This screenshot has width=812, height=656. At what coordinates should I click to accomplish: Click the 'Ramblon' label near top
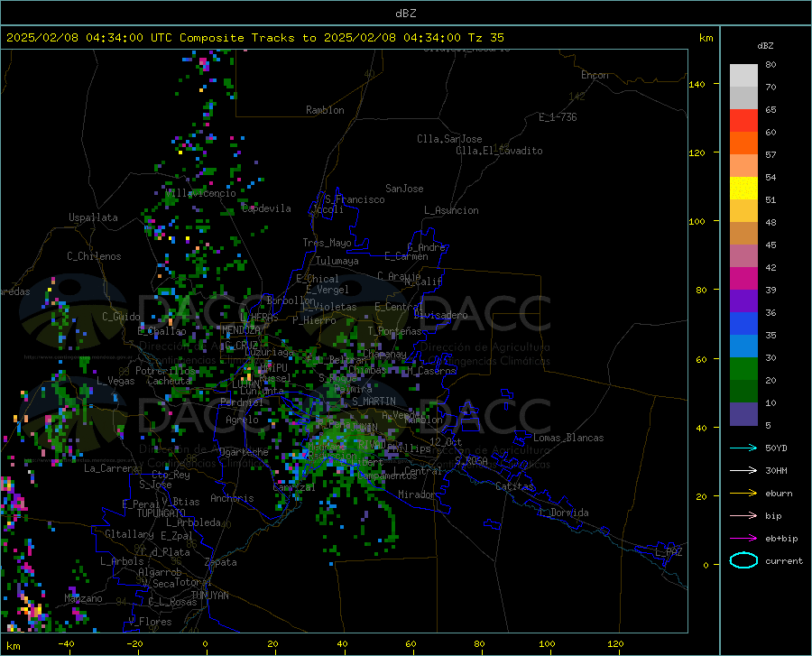pyautogui.click(x=325, y=110)
